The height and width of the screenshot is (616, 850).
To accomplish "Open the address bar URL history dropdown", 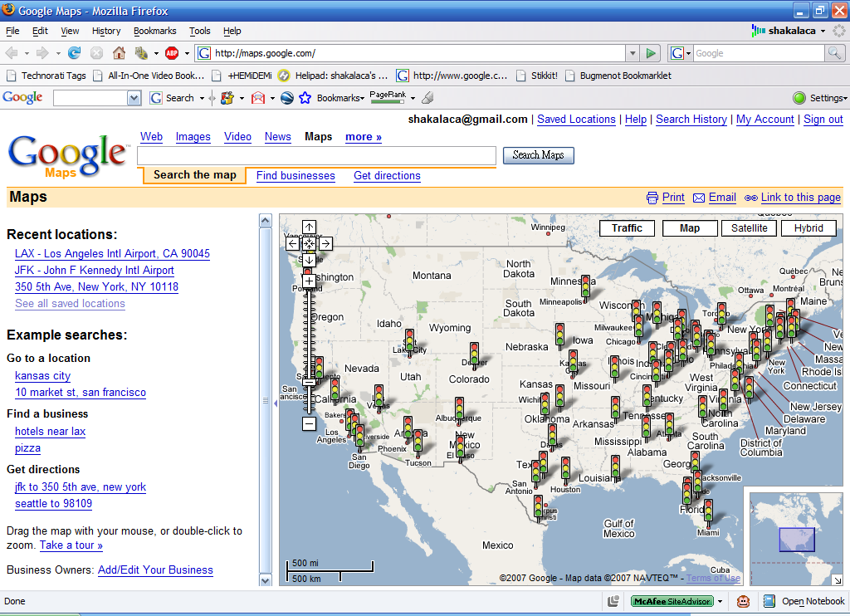I will pyautogui.click(x=633, y=53).
